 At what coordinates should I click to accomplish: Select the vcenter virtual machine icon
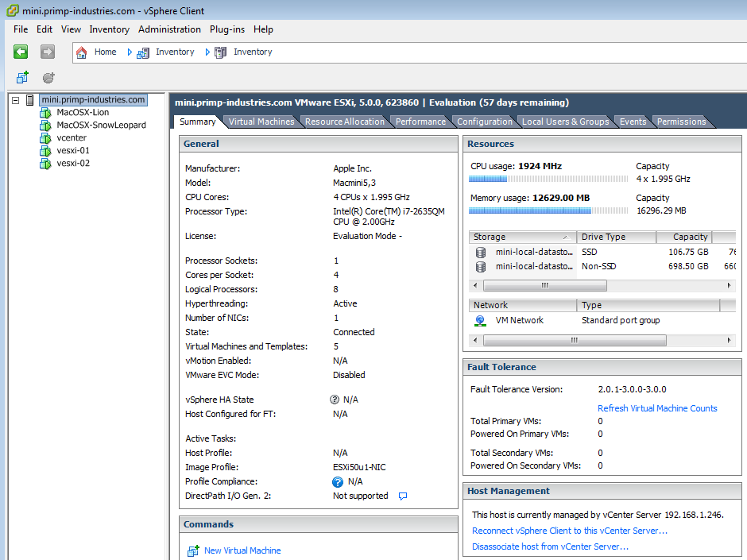pos(45,137)
